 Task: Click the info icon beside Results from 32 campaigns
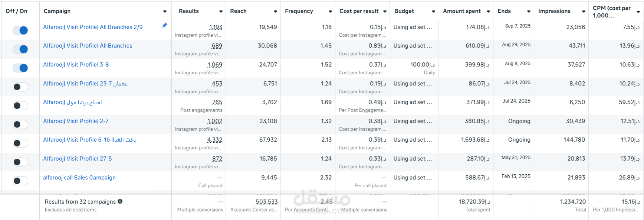pyautogui.click(x=120, y=201)
